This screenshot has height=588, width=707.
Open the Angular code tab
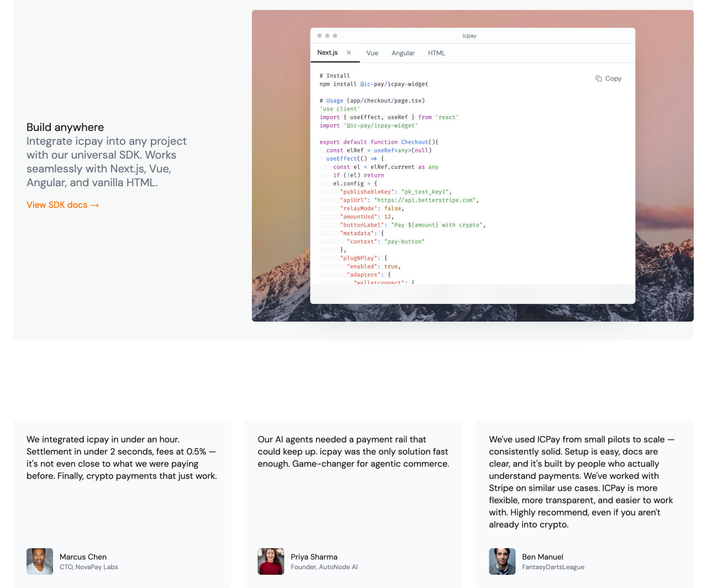(403, 53)
